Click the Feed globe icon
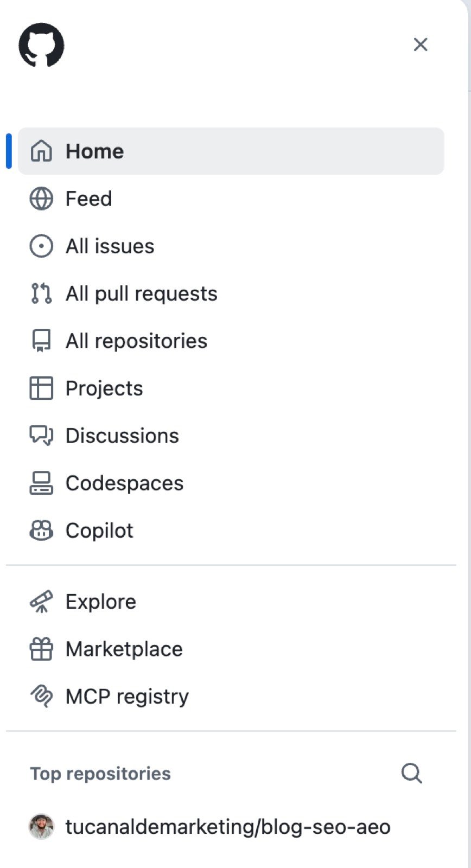Viewport: 471px width, 868px height. coord(41,199)
